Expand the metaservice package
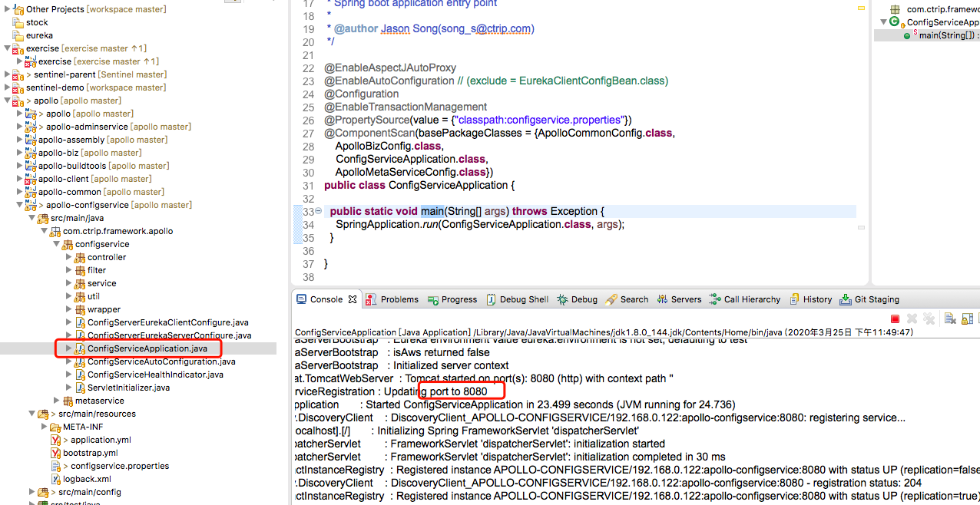Viewport: 980px width, 505px height. pos(57,401)
